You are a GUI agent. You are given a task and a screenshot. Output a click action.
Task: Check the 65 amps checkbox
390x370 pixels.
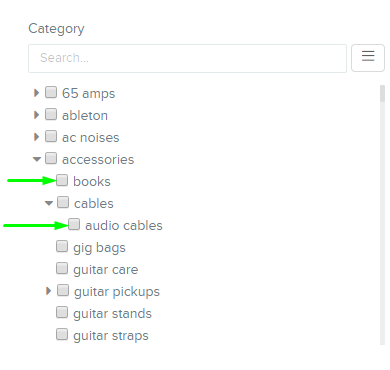[51, 92]
